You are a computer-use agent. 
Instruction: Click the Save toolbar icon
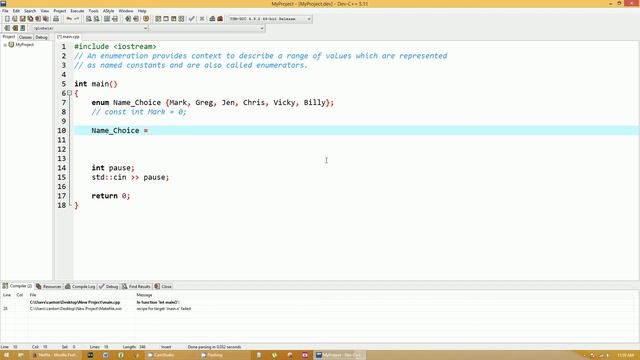pyautogui.click(x=22, y=19)
